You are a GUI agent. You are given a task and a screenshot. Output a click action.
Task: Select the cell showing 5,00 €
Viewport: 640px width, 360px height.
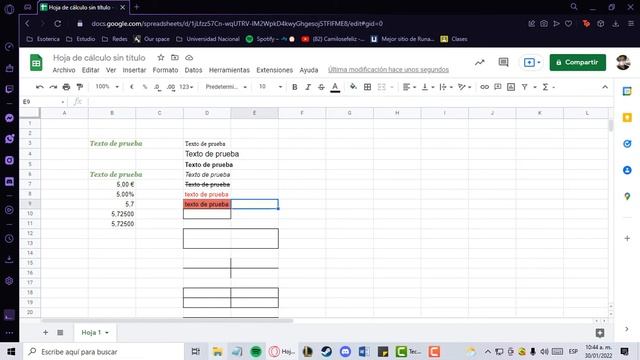point(112,184)
